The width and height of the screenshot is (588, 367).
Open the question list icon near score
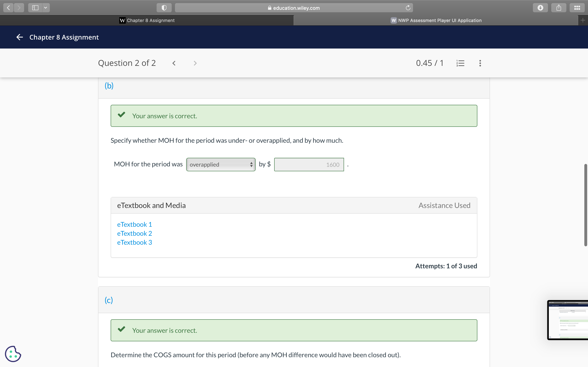click(460, 63)
